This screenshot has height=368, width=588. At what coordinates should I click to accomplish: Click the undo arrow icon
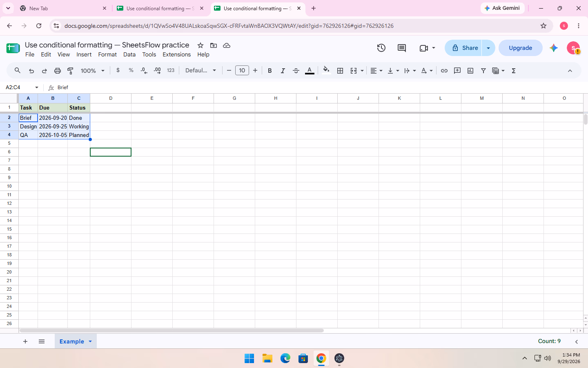[31, 71]
